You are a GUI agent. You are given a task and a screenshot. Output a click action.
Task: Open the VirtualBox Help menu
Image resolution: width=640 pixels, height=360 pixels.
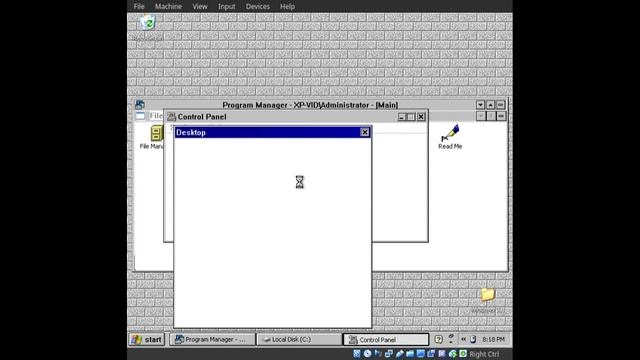tap(287, 6)
